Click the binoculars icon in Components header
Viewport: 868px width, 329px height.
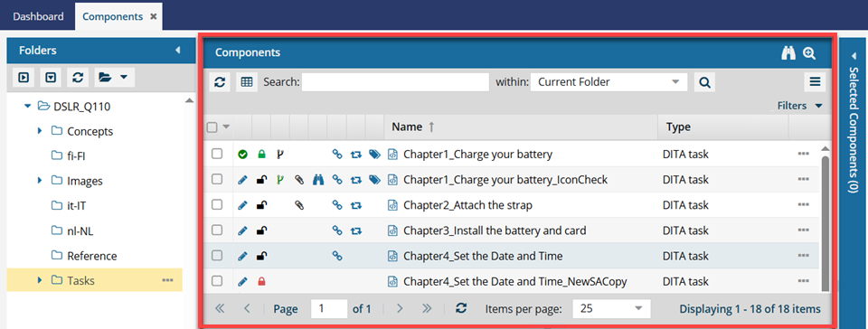(x=788, y=53)
